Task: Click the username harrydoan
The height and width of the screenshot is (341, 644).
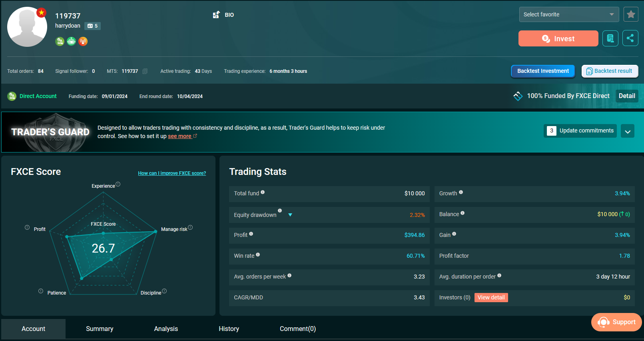Action: pyautogui.click(x=68, y=26)
